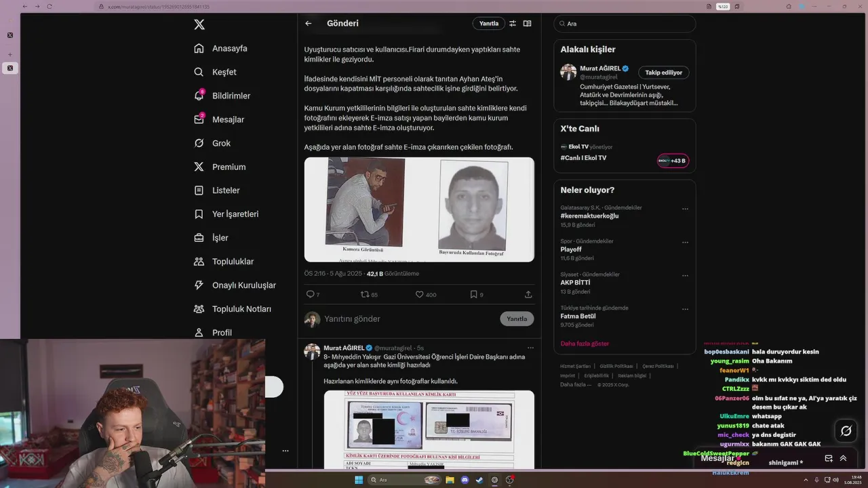Click the volume icon in system tray
Viewport: 868px width, 488px height.
point(835,480)
